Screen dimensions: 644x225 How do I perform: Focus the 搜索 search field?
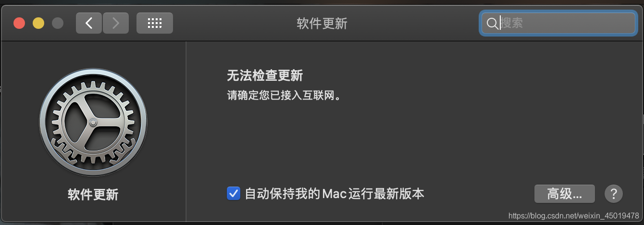pyautogui.click(x=558, y=23)
